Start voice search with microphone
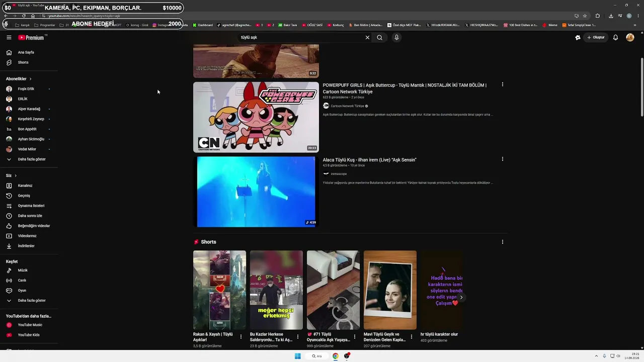Screen dimensions: 644x362 coord(396,37)
